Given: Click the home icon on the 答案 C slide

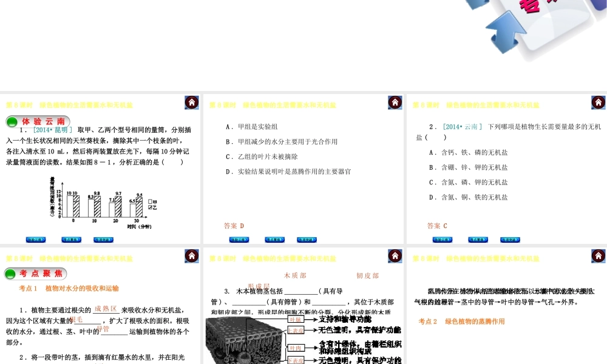Looking at the screenshot, I should point(599,103).
